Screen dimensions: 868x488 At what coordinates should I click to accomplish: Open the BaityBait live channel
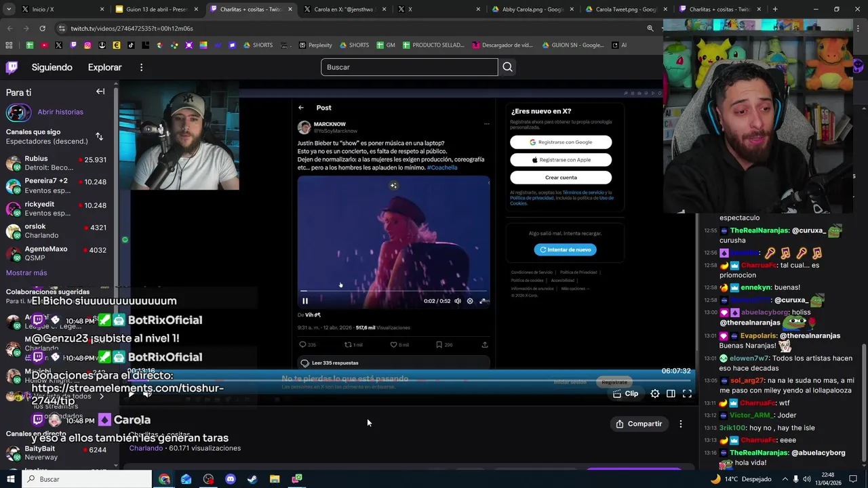[57, 453]
